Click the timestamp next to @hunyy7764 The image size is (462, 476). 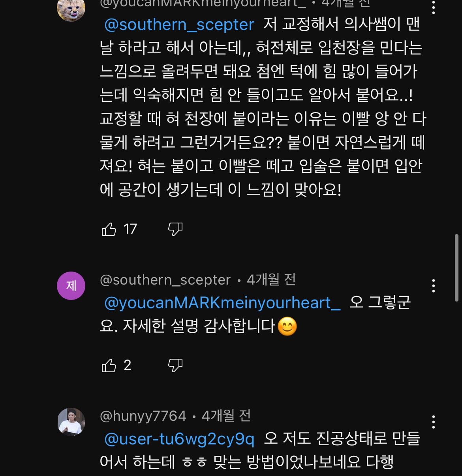[x=226, y=416]
